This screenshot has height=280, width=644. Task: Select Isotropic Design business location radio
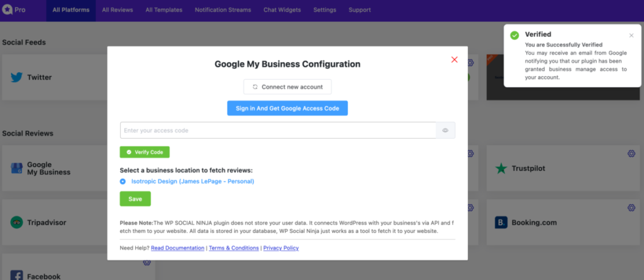point(123,181)
